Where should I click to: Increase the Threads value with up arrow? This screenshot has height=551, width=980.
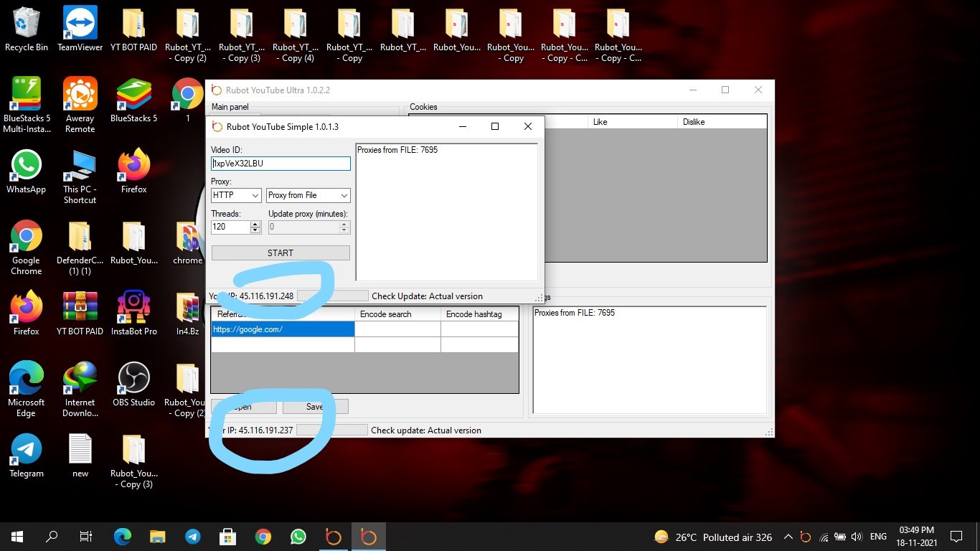(255, 224)
